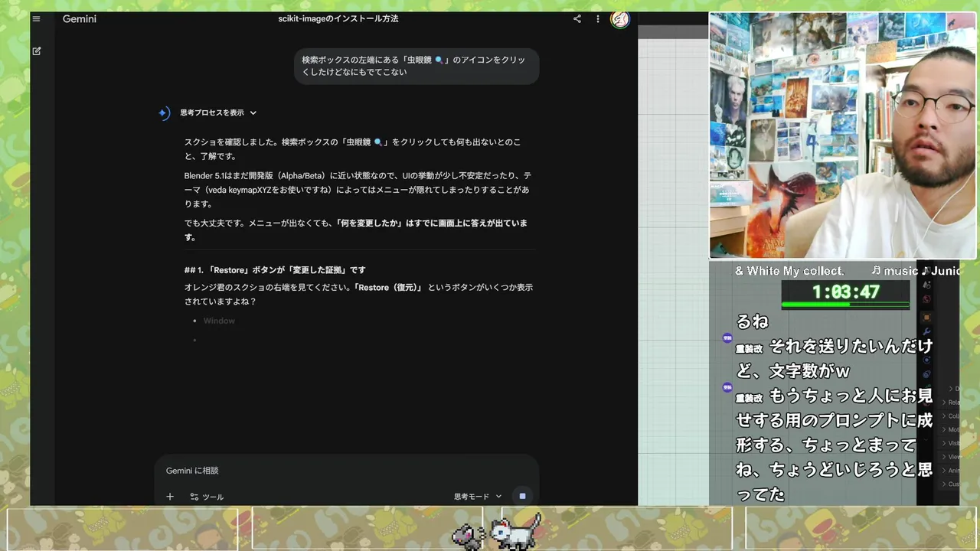Click the Gemini sparkle icon beside the response
The width and height of the screenshot is (980, 551).
pos(163,113)
